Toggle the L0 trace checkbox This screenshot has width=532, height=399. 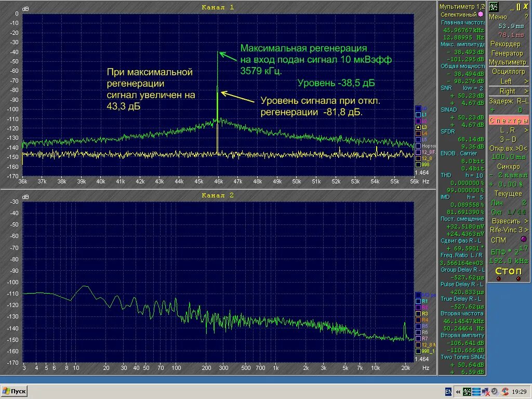click(x=418, y=109)
